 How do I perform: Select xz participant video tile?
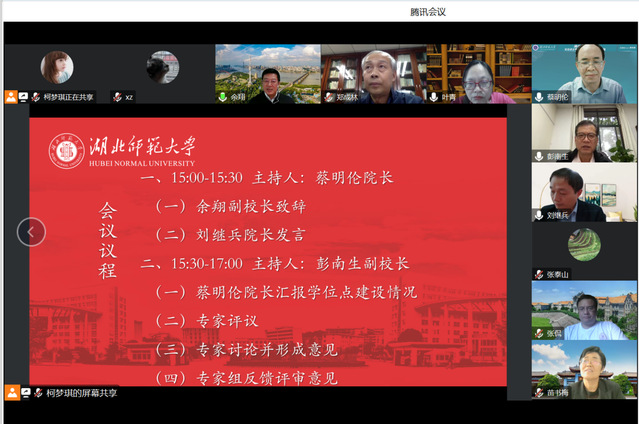[162, 68]
